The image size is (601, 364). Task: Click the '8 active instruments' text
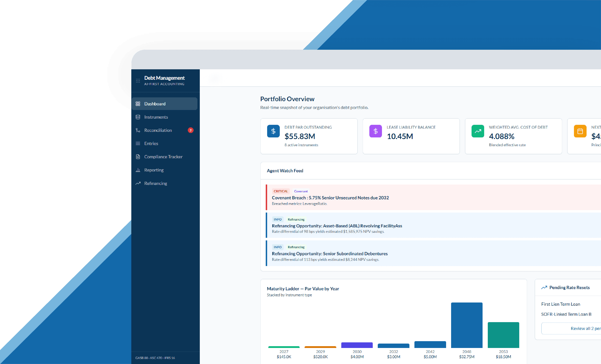tap(301, 145)
